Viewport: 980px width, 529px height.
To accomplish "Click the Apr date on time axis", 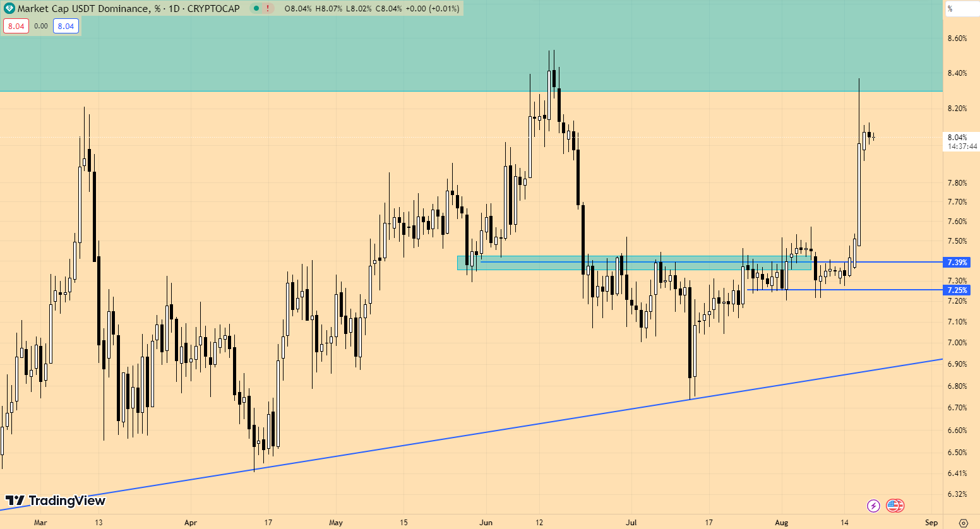I will pos(191,523).
